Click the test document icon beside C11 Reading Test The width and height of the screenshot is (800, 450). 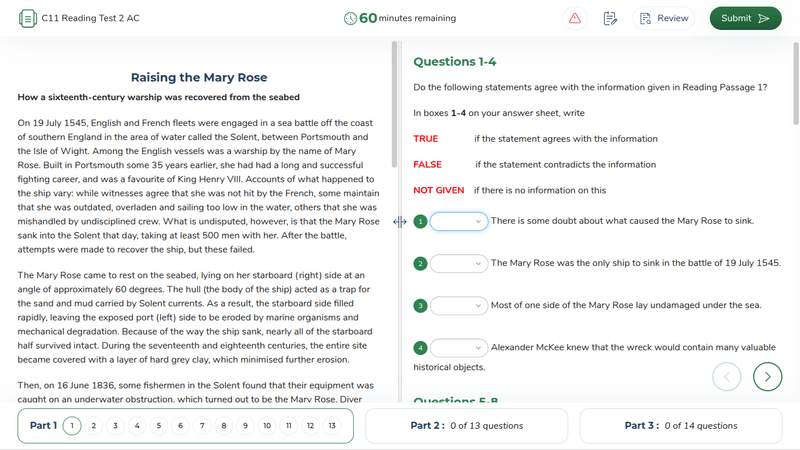point(28,18)
